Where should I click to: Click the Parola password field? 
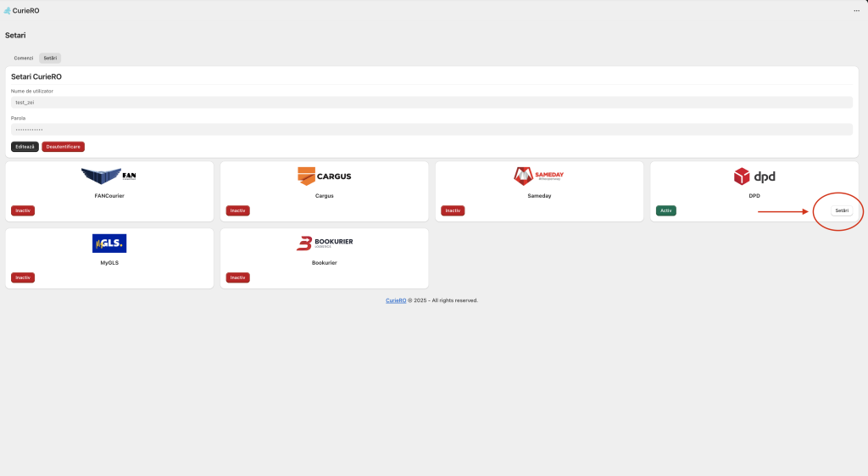point(431,130)
